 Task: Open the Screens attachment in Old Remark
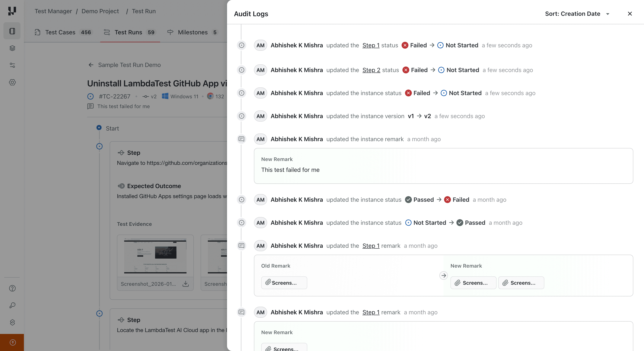(x=284, y=283)
